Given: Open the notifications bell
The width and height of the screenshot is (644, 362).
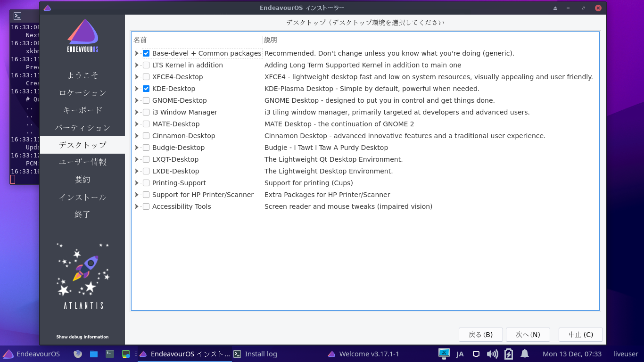Looking at the screenshot, I should [x=525, y=354].
